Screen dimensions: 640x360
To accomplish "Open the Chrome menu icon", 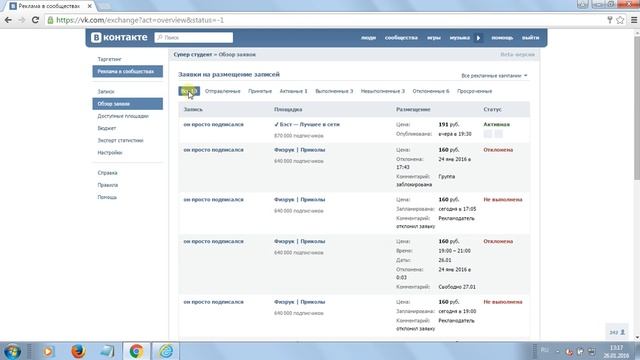I will click(634, 20).
